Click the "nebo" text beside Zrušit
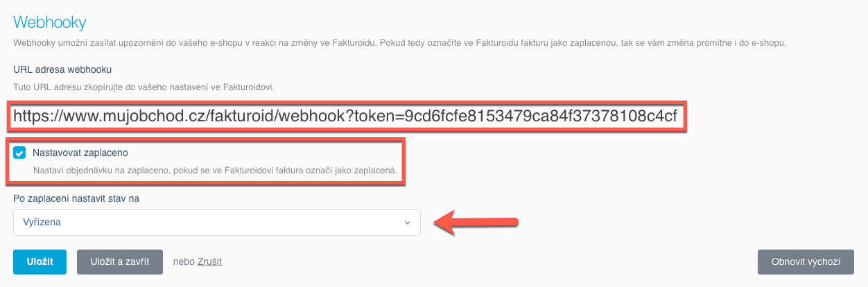Viewport: 868px width, 287px height. point(184,261)
